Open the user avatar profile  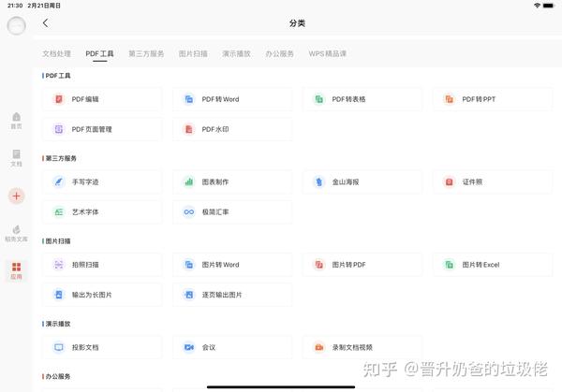[17, 25]
